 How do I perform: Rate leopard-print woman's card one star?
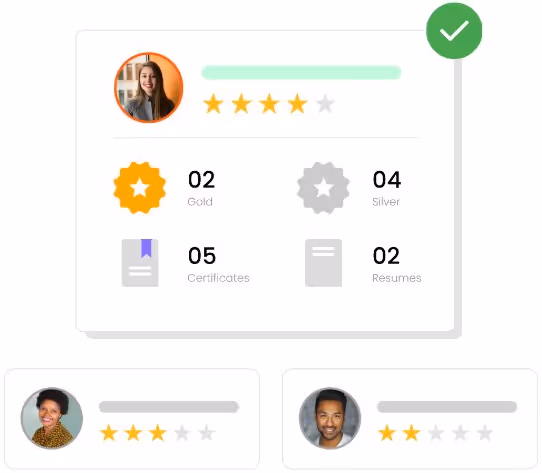(x=109, y=433)
